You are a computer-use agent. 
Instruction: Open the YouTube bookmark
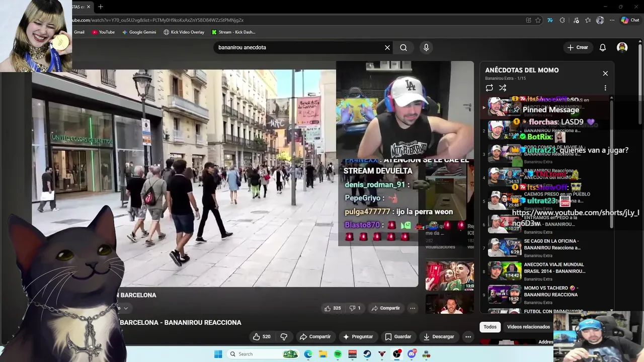(x=103, y=32)
